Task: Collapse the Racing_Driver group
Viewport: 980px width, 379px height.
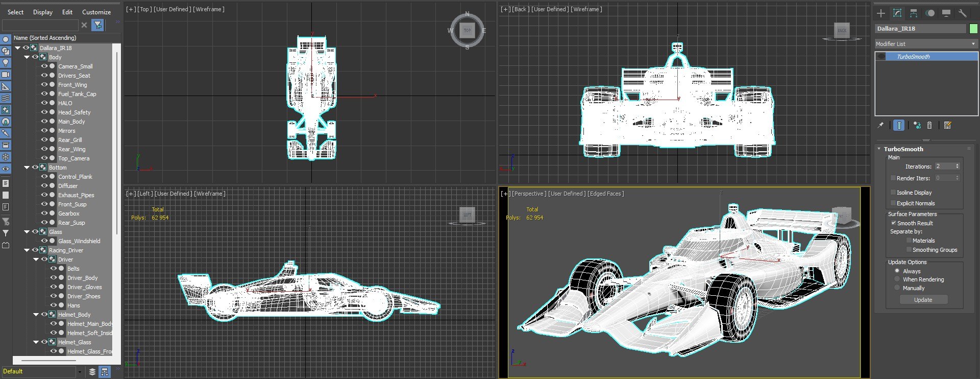Action: (x=27, y=250)
